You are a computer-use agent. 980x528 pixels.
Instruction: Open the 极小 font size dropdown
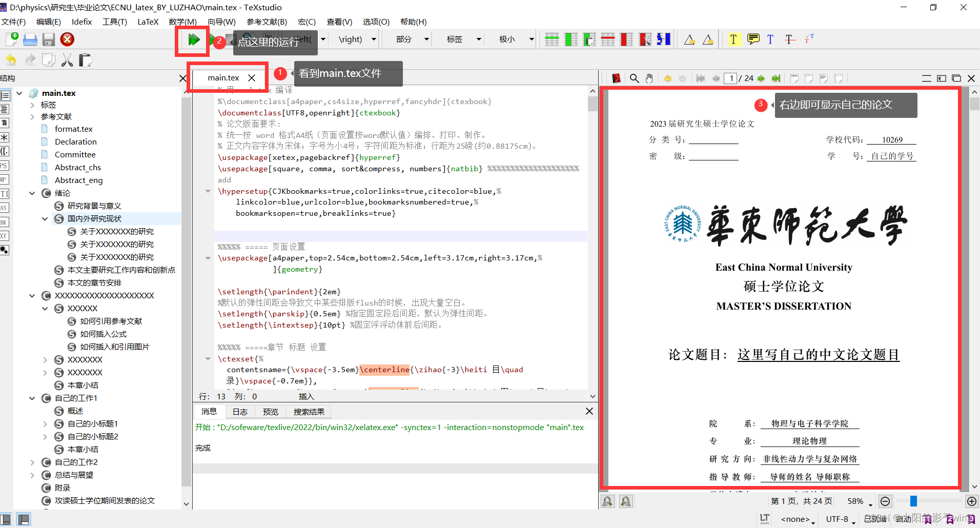point(532,39)
